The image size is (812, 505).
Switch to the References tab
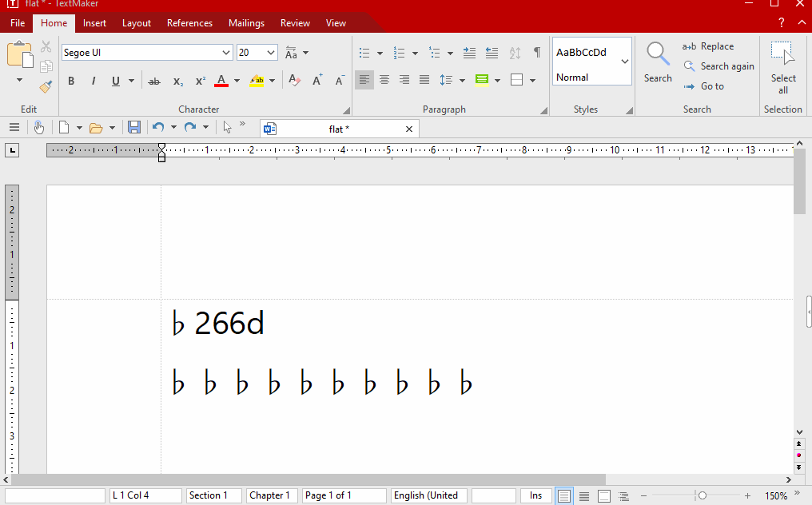pos(189,23)
